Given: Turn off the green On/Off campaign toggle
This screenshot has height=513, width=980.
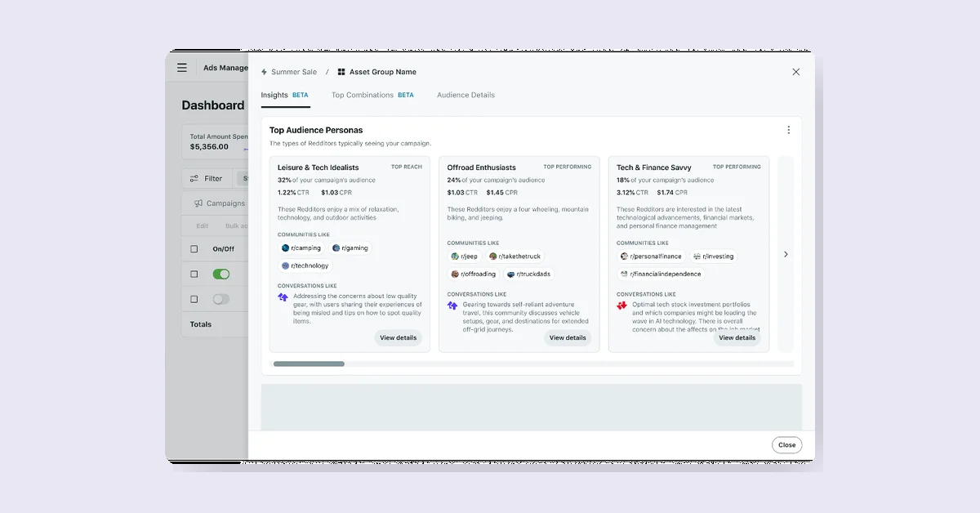Looking at the screenshot, I should 221,274.
